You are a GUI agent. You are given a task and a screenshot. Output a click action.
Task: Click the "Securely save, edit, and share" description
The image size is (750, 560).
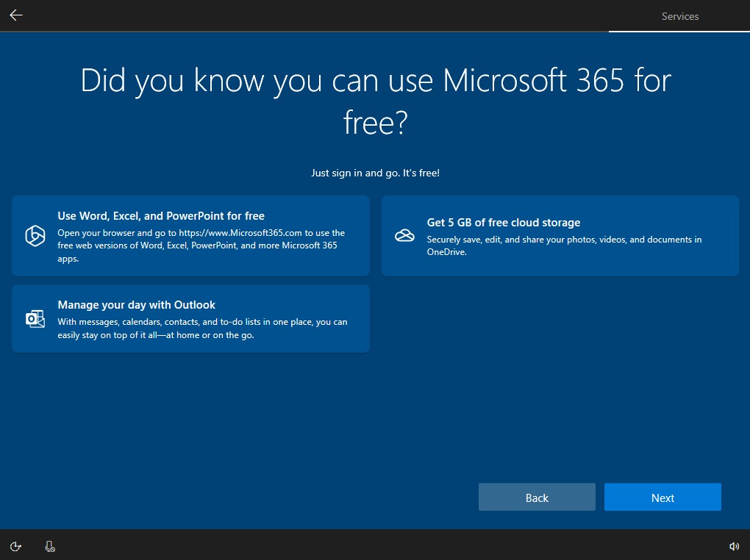click(x=564, y=245)
